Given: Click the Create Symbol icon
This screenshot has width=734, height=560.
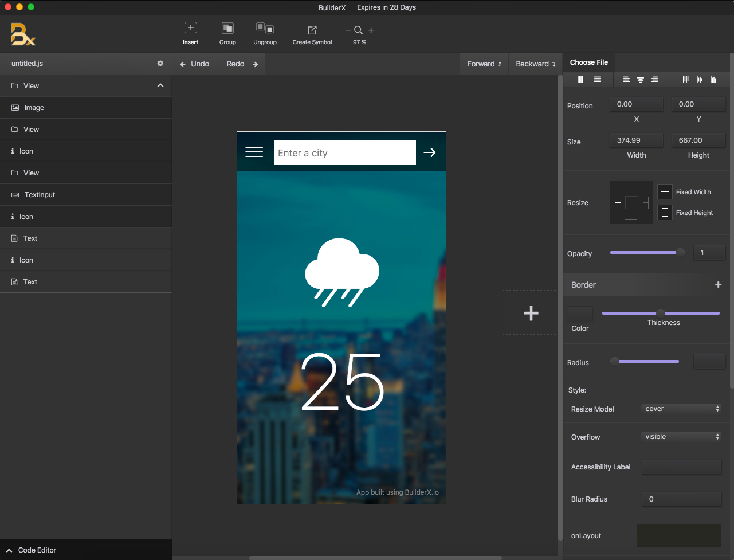Looking at the screenshot, I should tap(312, 30).
